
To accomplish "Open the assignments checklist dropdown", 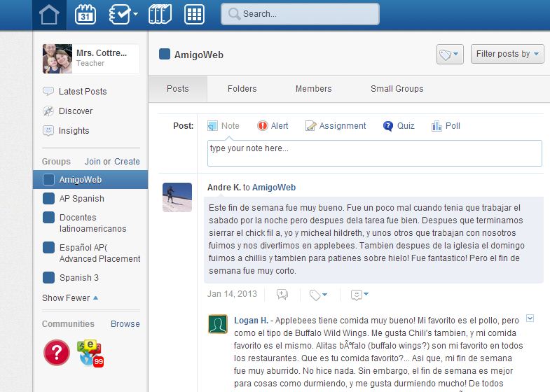I will [123, 14].
